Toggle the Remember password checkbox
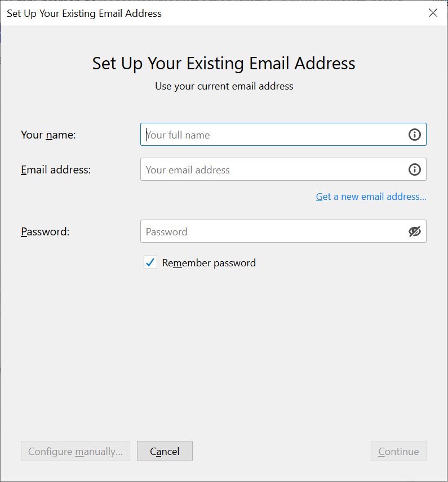This screenshot has height=482, width=448. (x=150, y=262)
